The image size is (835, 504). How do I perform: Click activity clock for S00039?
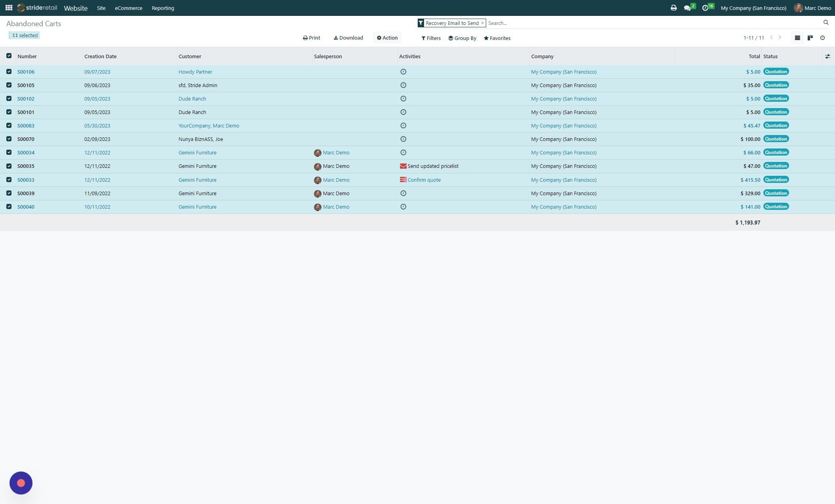point(403,193)
